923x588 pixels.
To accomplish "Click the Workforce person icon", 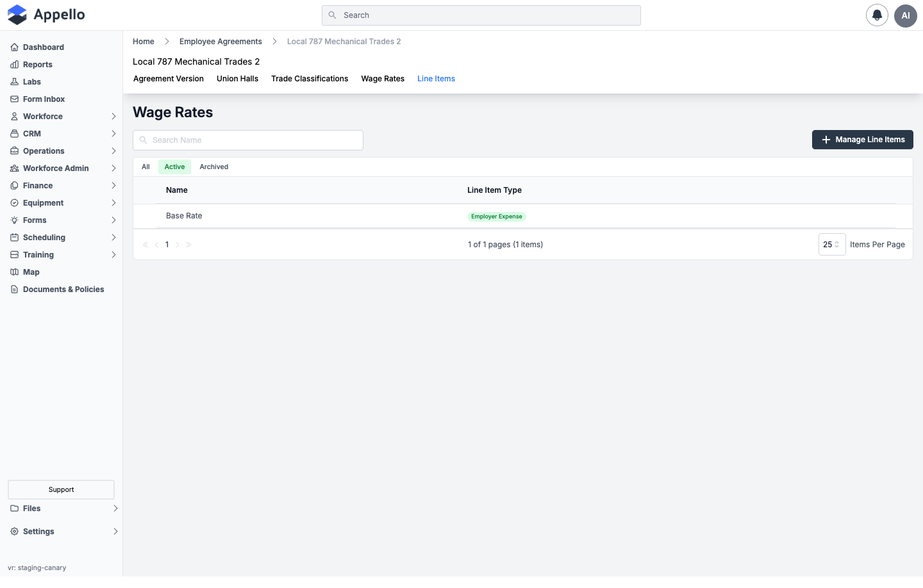I will [x=14, y=117].
